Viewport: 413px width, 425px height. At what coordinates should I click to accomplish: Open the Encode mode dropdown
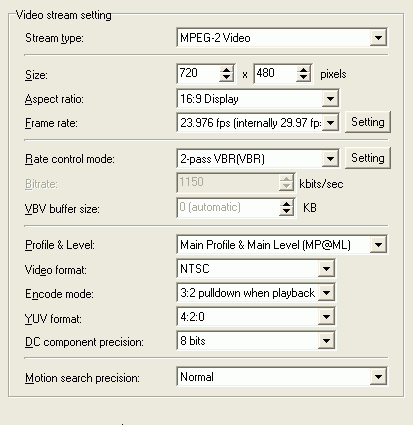pyautogui.click(x=326, y=293)
